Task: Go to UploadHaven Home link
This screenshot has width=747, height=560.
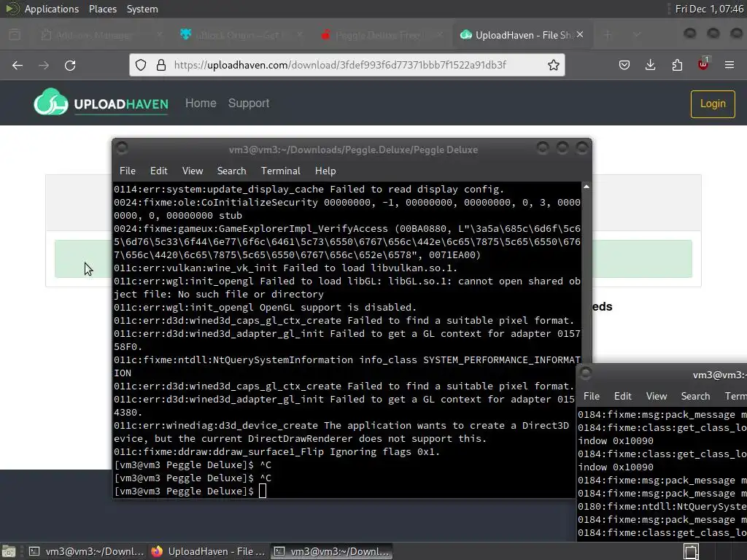Action: point(201,104)
